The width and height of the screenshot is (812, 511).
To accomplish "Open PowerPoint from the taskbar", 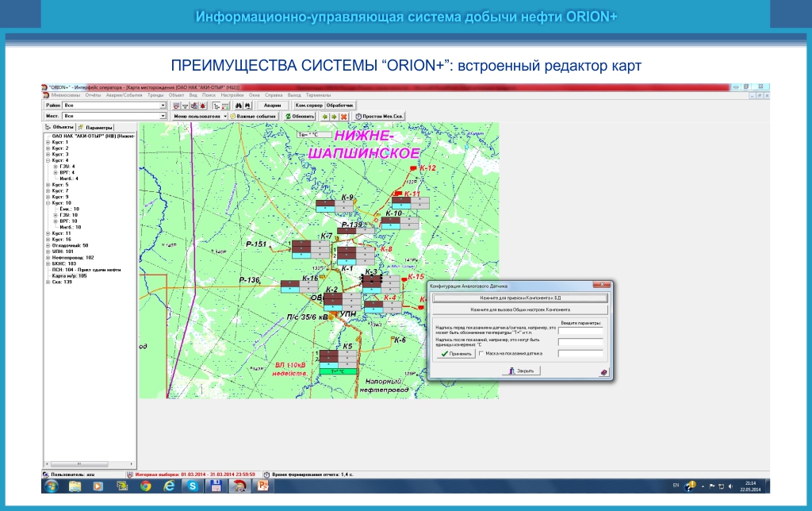I will tap(263, 486).
